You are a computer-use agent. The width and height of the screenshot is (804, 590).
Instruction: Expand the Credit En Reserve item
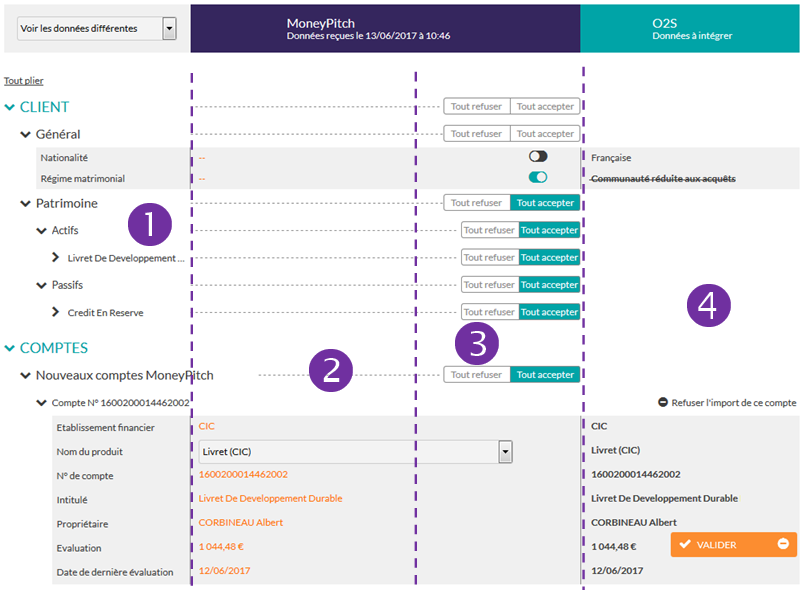[57, 312]
